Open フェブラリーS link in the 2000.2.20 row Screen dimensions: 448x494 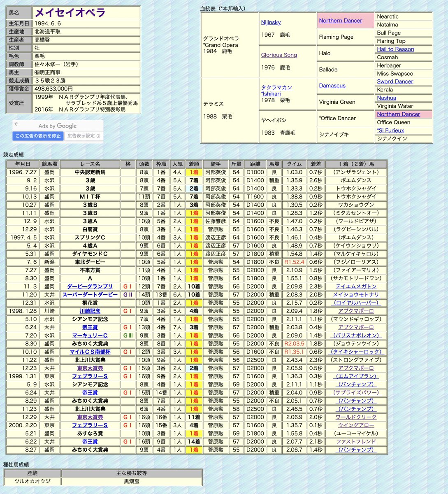(x=90, y=425)
